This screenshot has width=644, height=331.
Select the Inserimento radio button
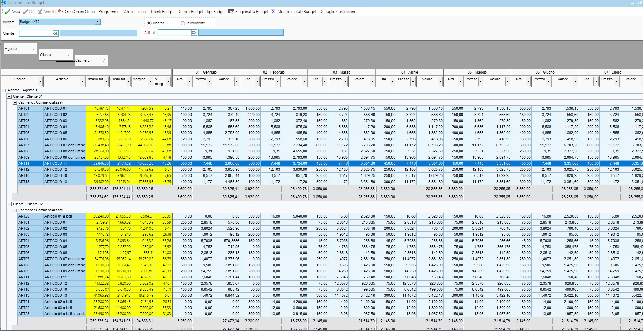point(183,23)
